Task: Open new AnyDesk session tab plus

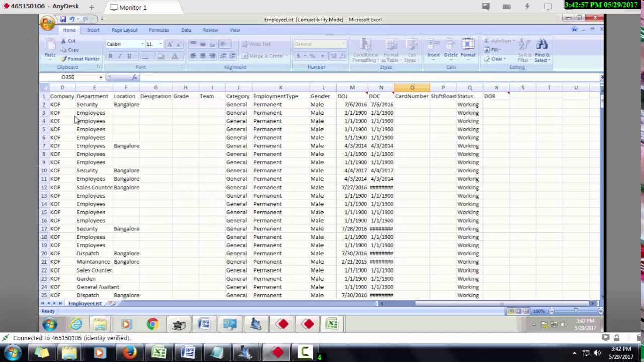Action: pyautogui.click(x=92, y=7)
